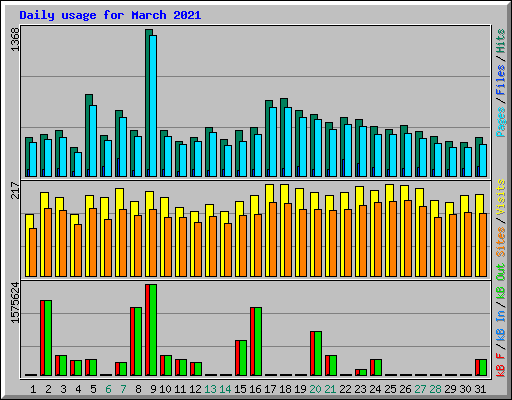This screenshot has height=400, width=512.
Task: Click the kB Out legend label
Action: [501, 282]
